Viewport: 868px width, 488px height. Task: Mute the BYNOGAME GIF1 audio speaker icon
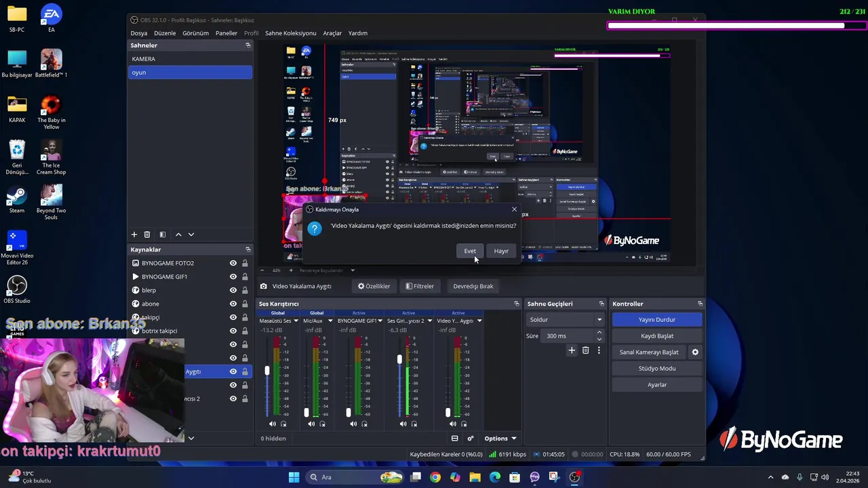[353, 424]
